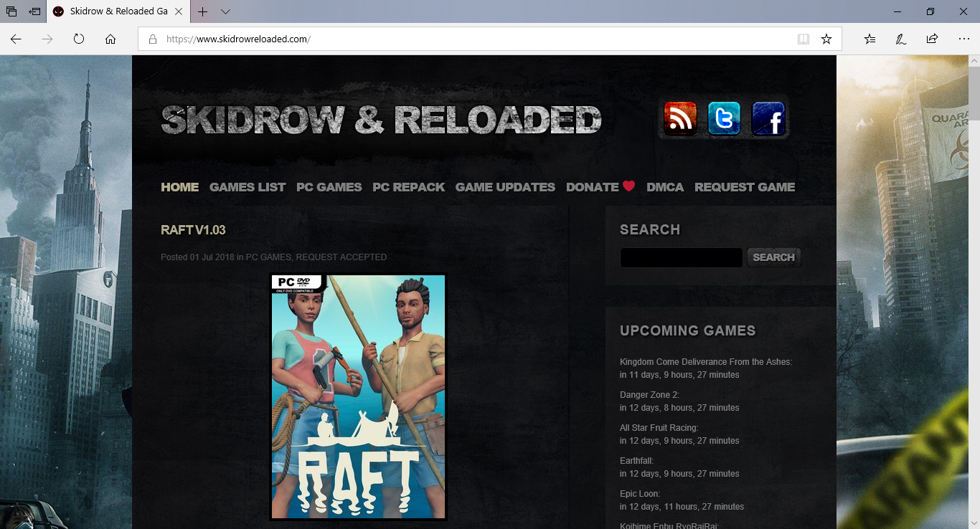Open the RSS feed icon
This screenshot has height=529, width=980.
point(680,118)
